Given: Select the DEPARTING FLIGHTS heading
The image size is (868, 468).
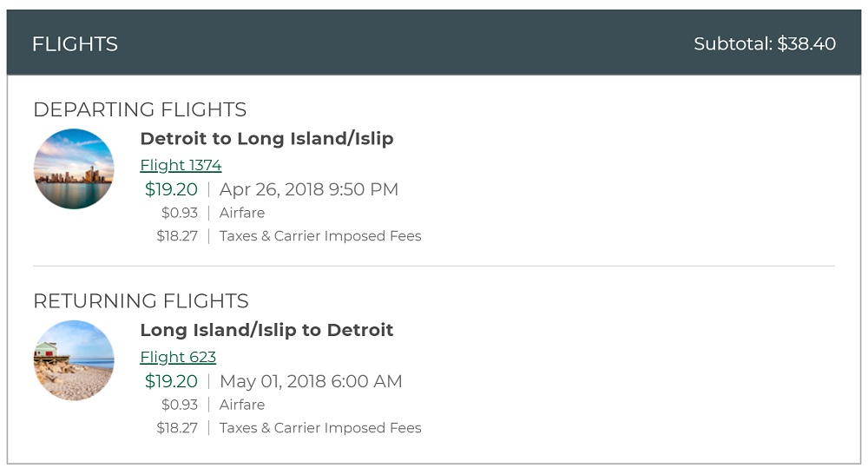Looking at the screenshot, I should tap(140, 109).
